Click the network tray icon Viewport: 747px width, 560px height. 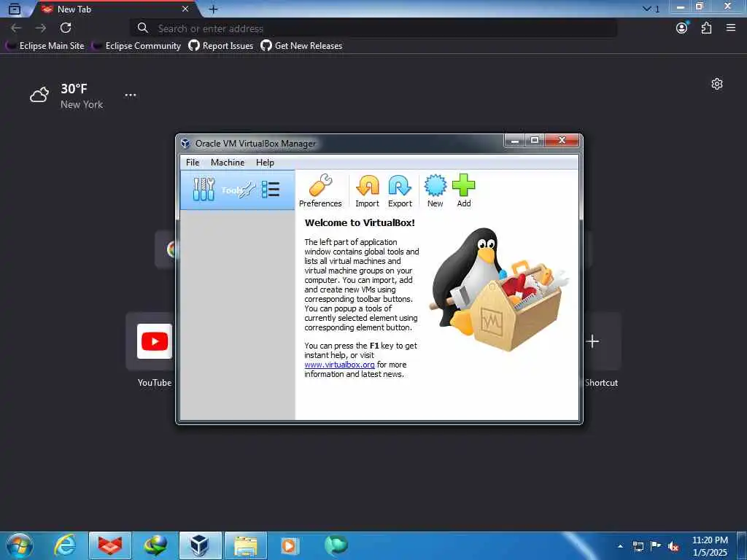coord(638,547)
